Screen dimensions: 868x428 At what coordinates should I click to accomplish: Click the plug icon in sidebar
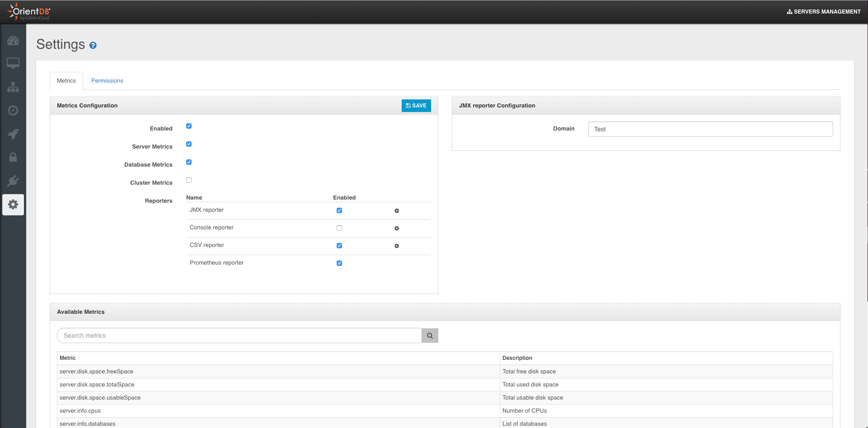point(13,181)
